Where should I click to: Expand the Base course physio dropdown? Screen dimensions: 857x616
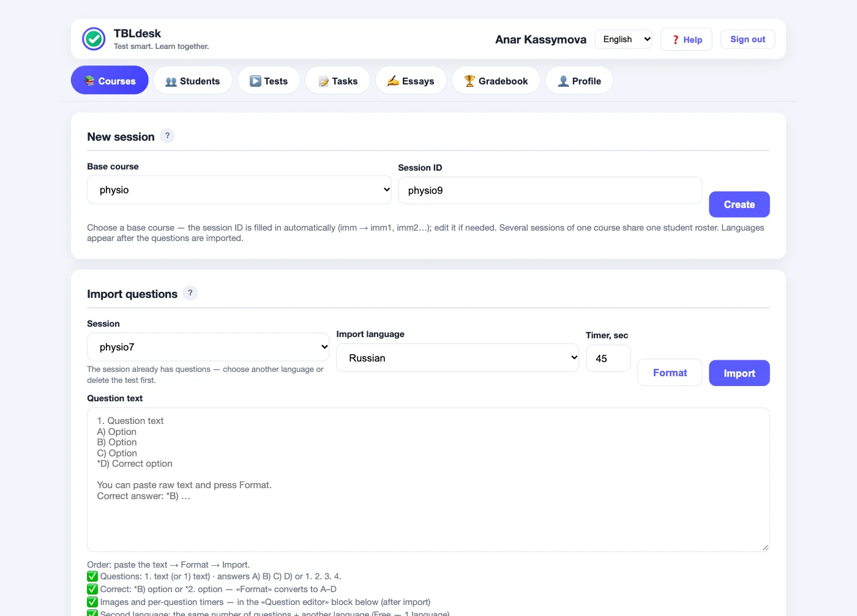point(239,190)
